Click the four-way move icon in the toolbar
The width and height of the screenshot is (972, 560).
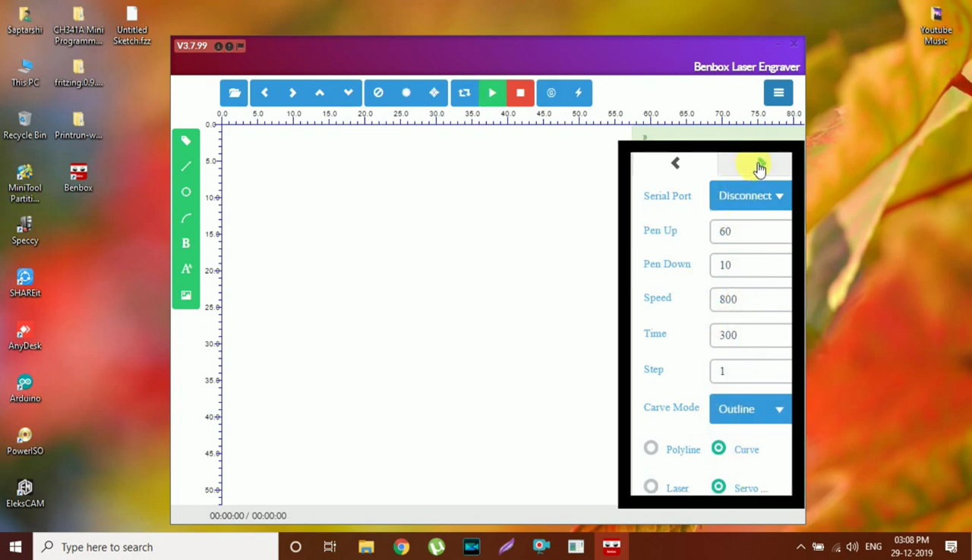point(434,93)
